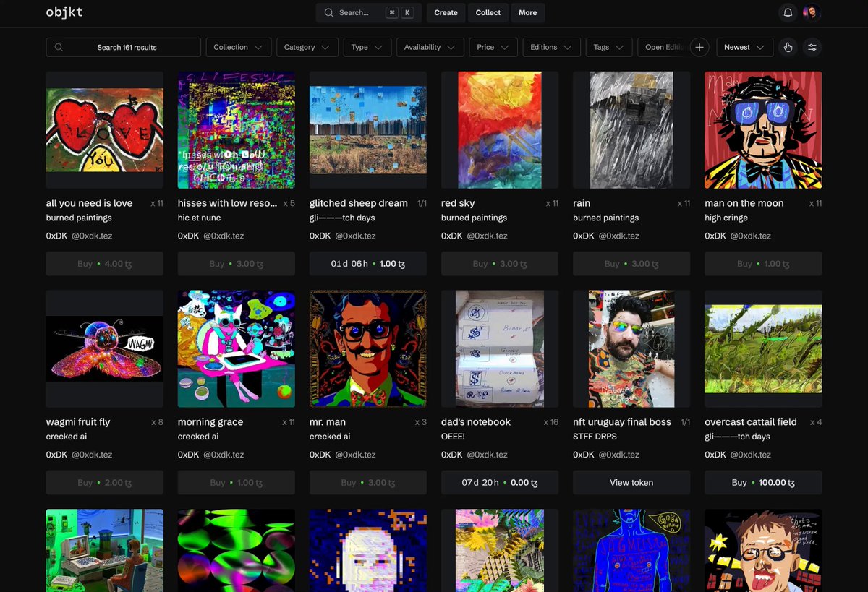The height and width of the screenshot is (592, 868).
Task: Open the hic et nunc collection link
Action: [x=199, y=218]
